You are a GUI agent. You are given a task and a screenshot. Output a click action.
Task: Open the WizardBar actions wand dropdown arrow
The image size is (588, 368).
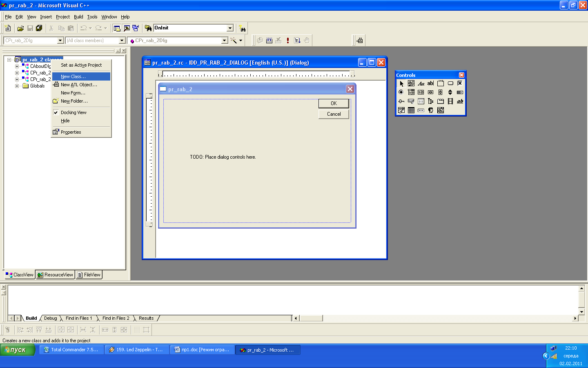click(x=241, y=40)
